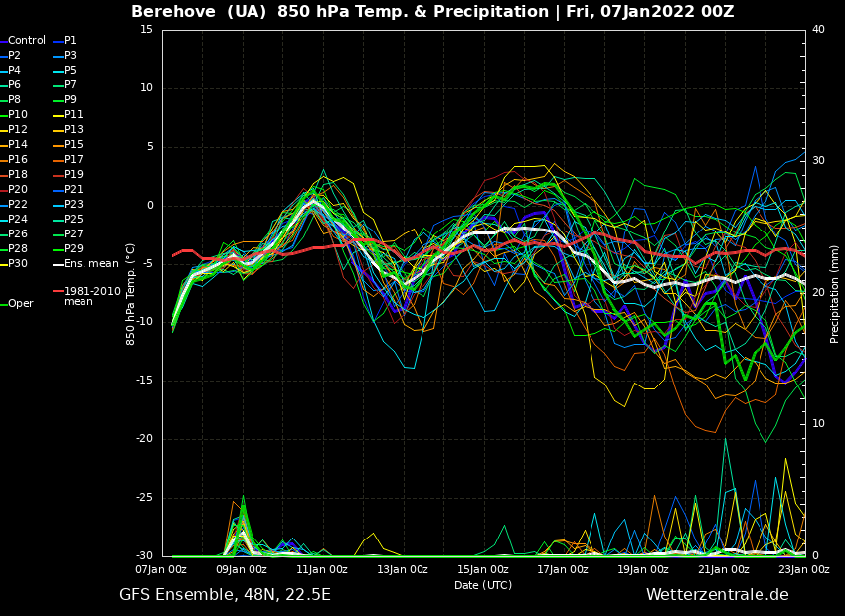Click the 15Jan 00z date tick
Image resolution: width=845 pixels, height=616 pixels.
483,569
